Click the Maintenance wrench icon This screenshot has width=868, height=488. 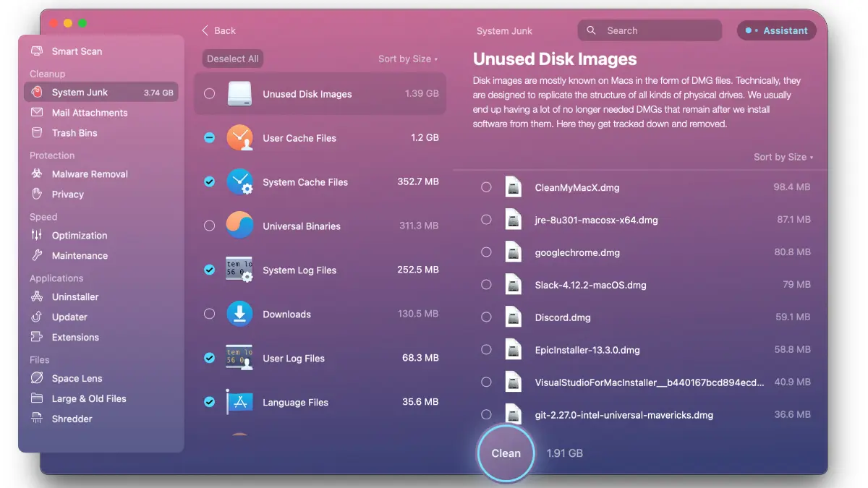pyautogui.click(x=37, y=256)
